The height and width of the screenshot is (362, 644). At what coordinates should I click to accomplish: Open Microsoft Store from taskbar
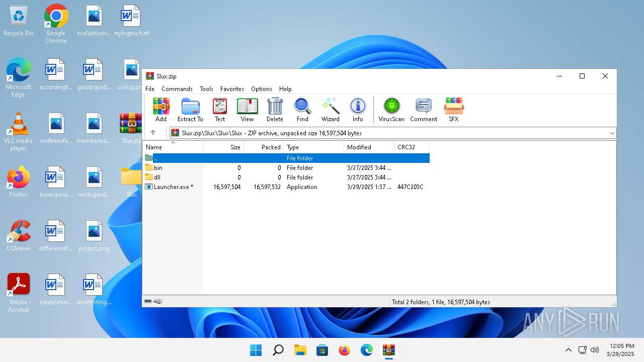(322, 350)
